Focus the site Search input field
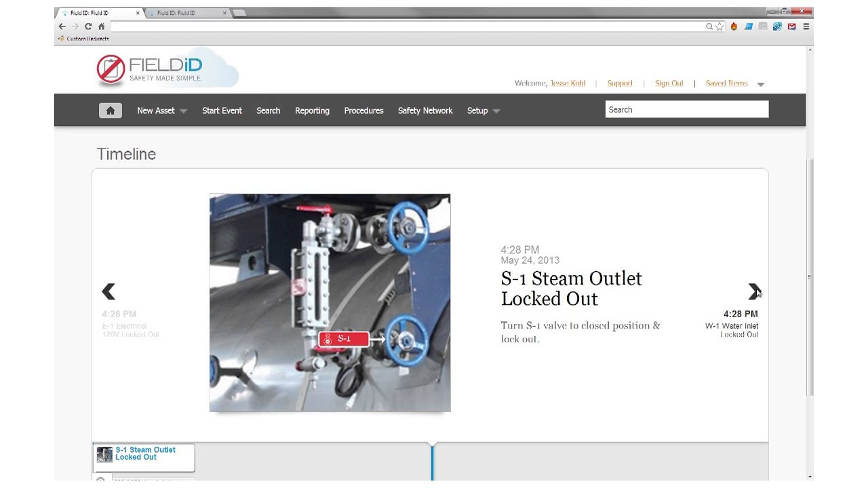868x488 pixels. pyautogui.click(x=687, y=109)
